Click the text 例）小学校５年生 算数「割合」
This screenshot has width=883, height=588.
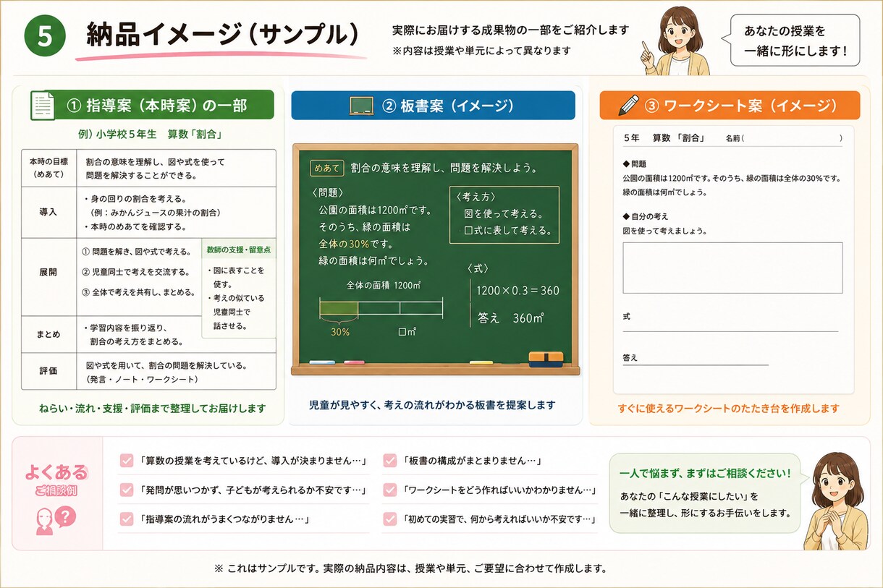[x=149, y=134]
